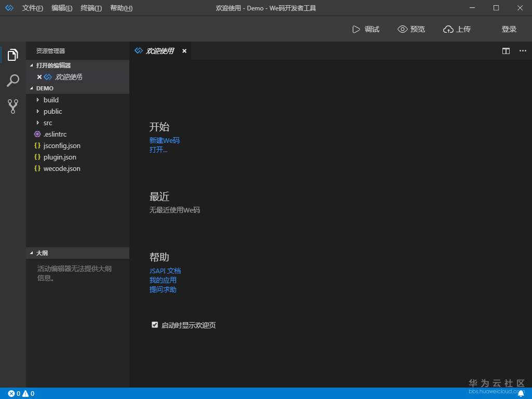532x399 pixels.
Task: Open the 我的应用 link
Action: [163, 280]
